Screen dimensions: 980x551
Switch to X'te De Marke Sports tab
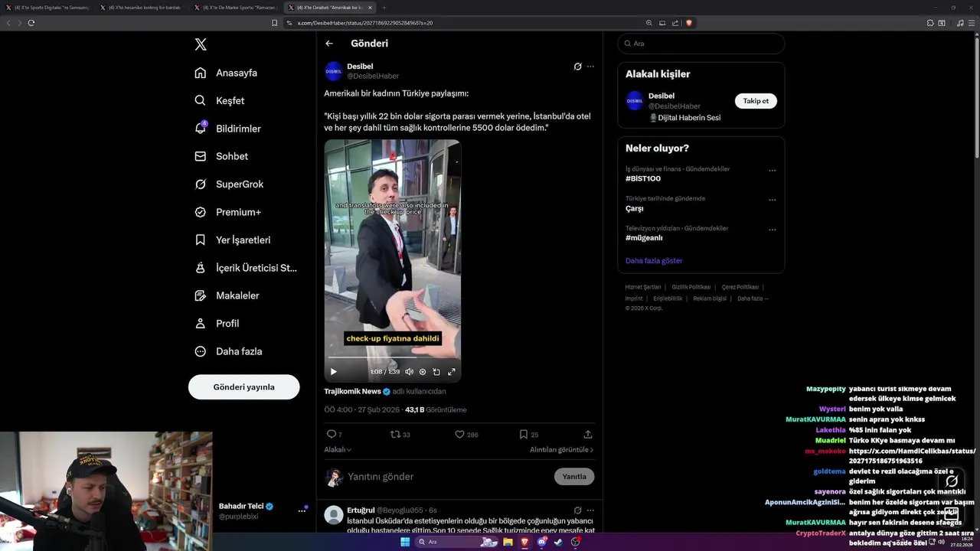pos(235,8)
